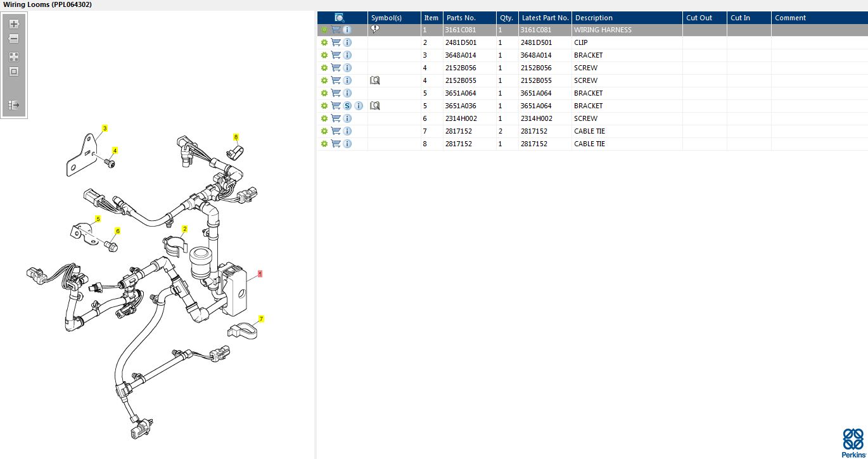Sort by the Parts No. column header

pos(461,18)
